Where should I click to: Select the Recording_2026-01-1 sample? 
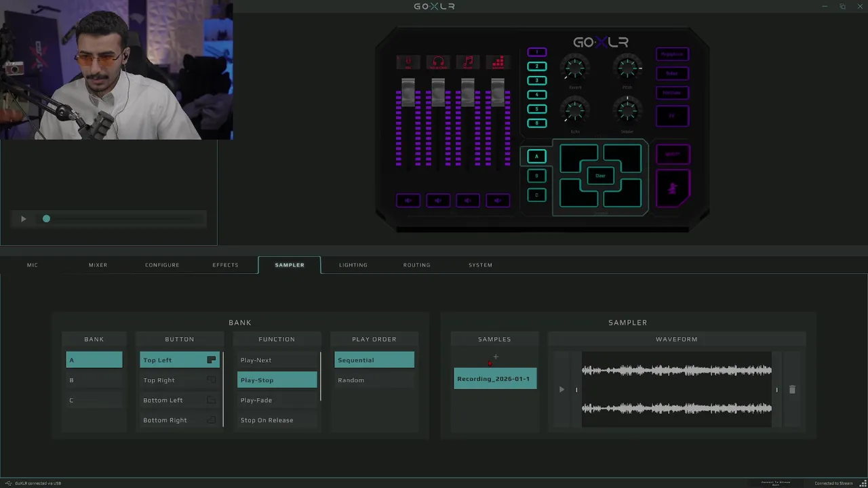point(495,379)
